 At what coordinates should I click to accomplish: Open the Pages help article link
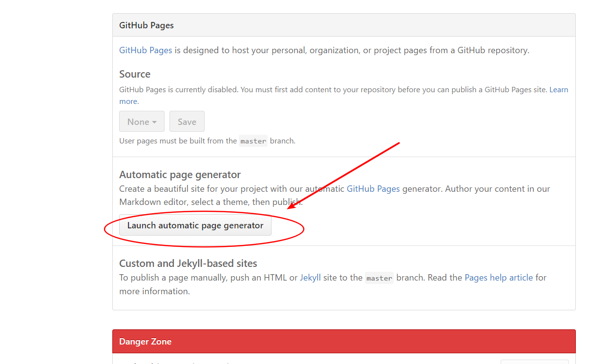point(499,278)
